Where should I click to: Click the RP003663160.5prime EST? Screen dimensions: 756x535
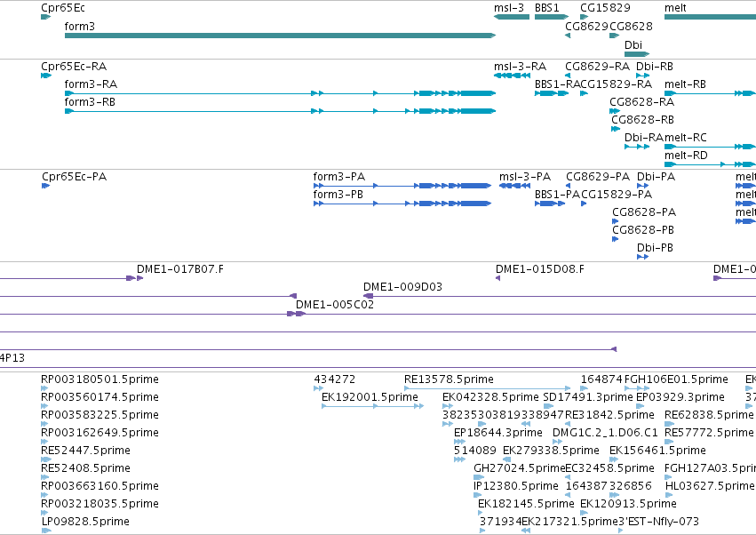[44, 495]
